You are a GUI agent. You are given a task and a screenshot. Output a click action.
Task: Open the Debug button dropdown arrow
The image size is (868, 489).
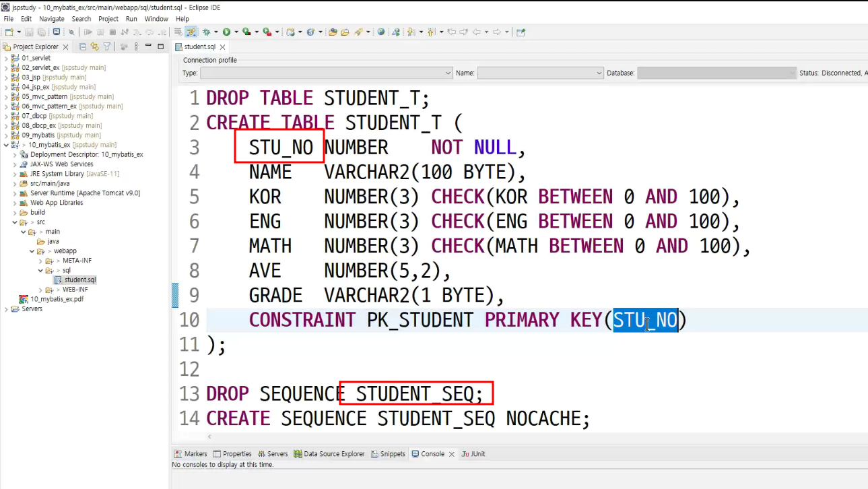click(216, 32)
